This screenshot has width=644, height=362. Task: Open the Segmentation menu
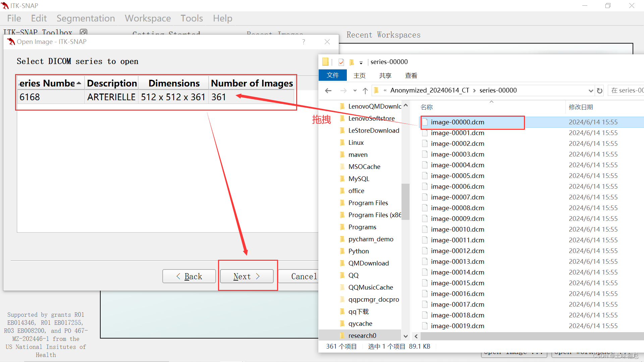(86, 18)
